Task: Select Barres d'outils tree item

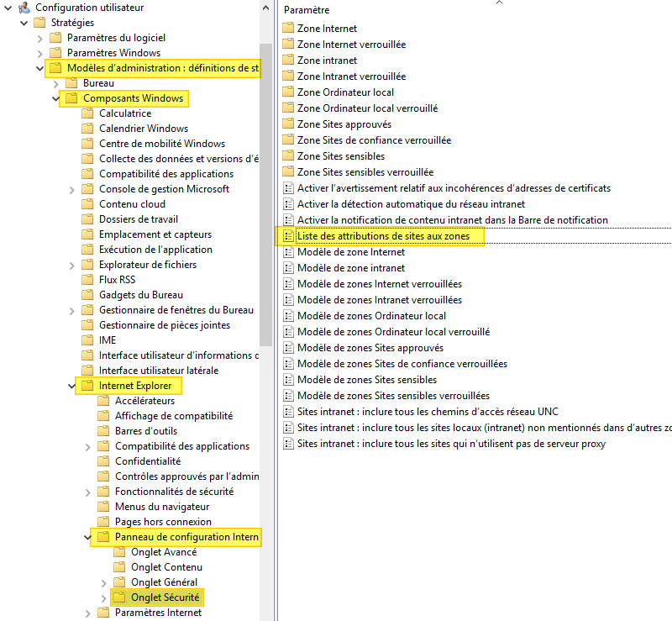Action: [146, 430]
